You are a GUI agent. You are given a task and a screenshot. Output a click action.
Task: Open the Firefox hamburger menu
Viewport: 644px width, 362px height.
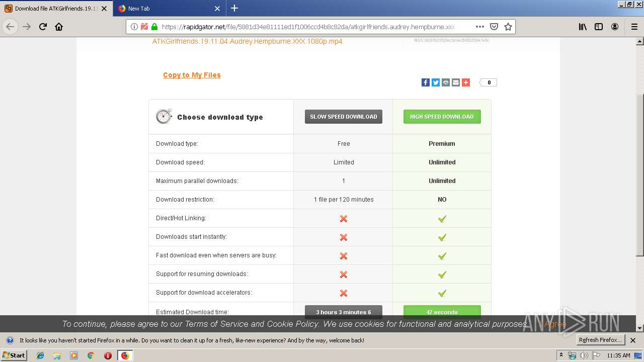point(634,27)
